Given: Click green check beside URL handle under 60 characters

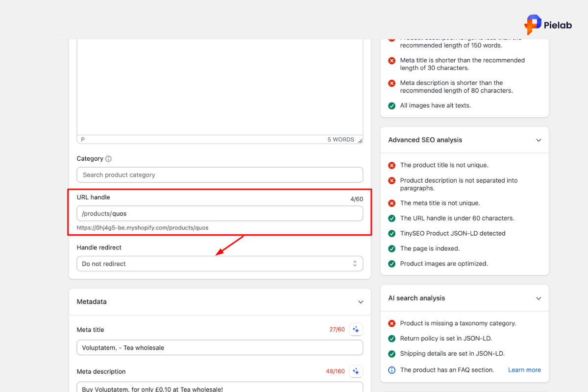Looking at the screenshot, I should point(392,218).
